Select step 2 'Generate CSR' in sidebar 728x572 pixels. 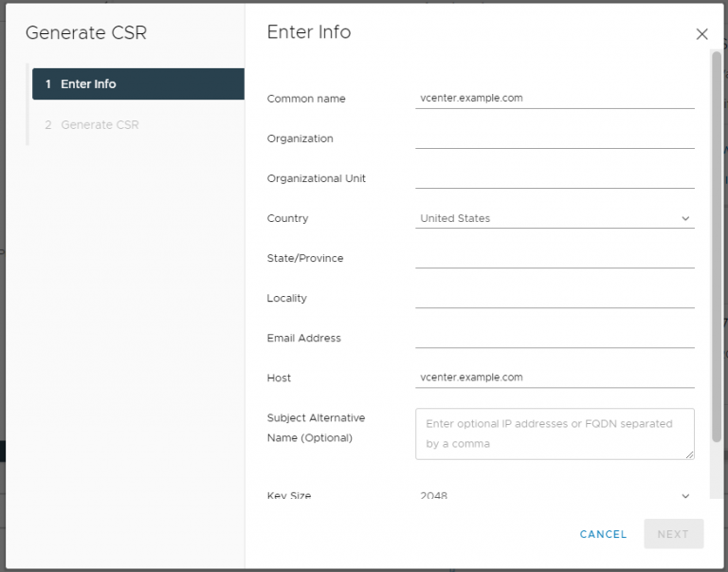(x=100, y=125)
